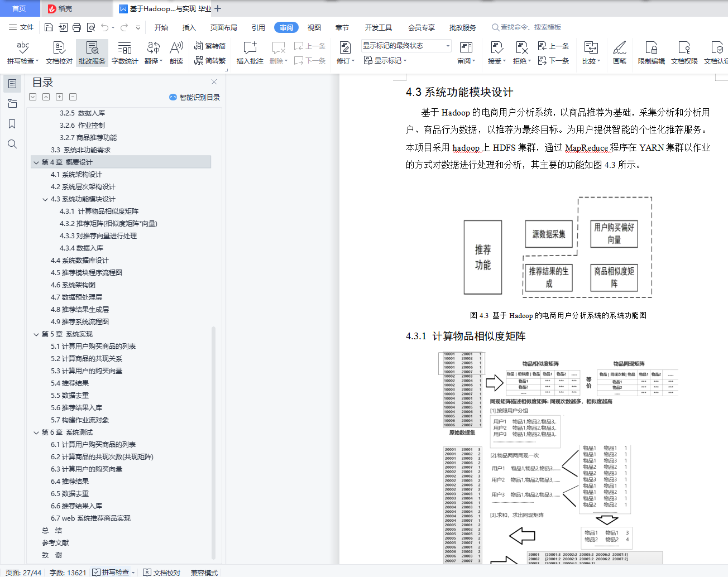
Task: Jump to 参考文献 outline entry
Action: tap(55, 543)
